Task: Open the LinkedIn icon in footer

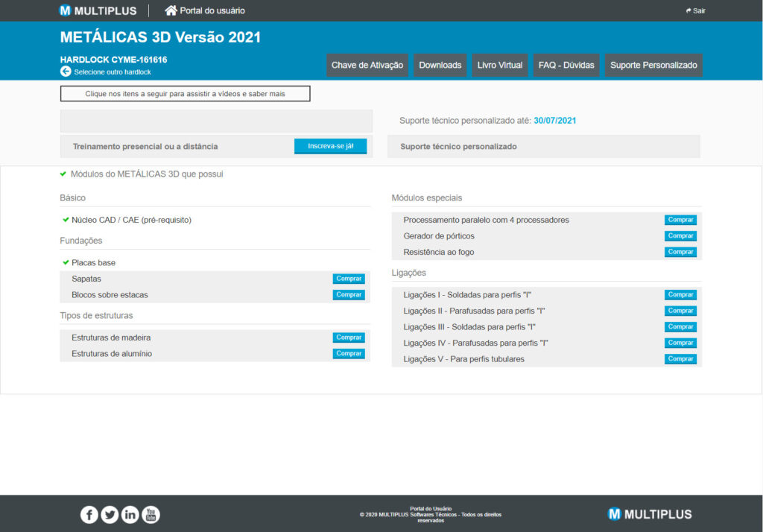Action: [x=130, y=514]
